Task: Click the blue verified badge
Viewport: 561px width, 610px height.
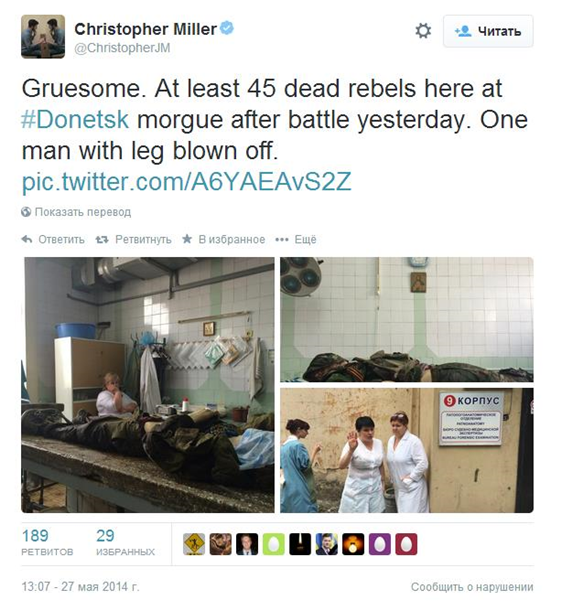Action: [227, 28]
